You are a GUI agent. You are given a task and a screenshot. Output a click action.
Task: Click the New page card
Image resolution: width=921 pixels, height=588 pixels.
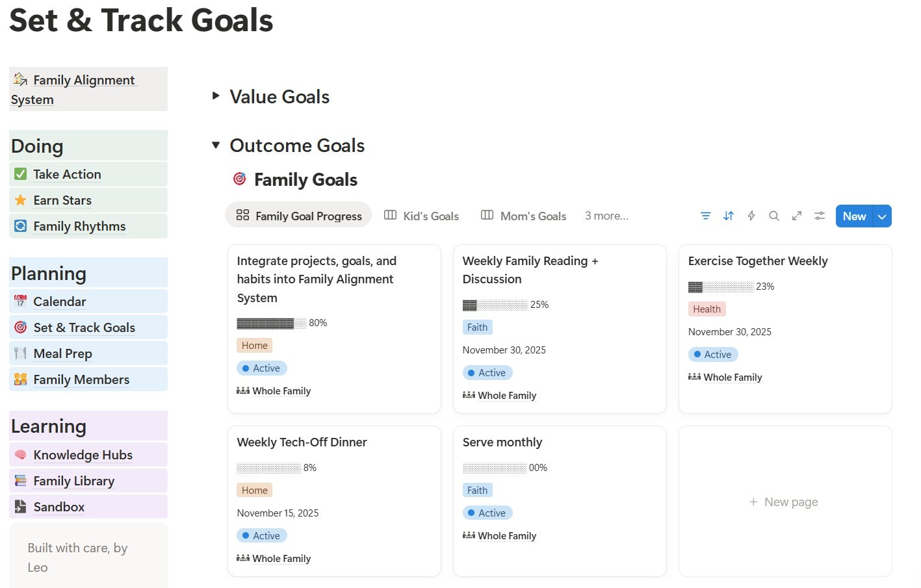785,502
